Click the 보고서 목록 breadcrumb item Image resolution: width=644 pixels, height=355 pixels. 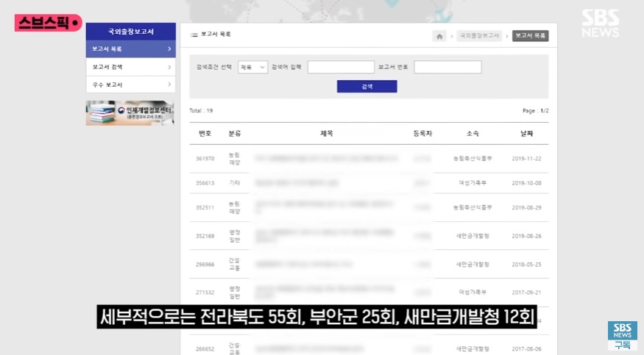(x=530, y=35)
